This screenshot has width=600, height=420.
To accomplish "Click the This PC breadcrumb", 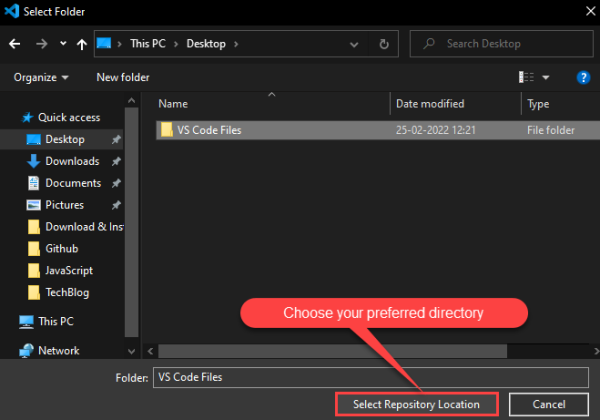I will tap(148, 44).
